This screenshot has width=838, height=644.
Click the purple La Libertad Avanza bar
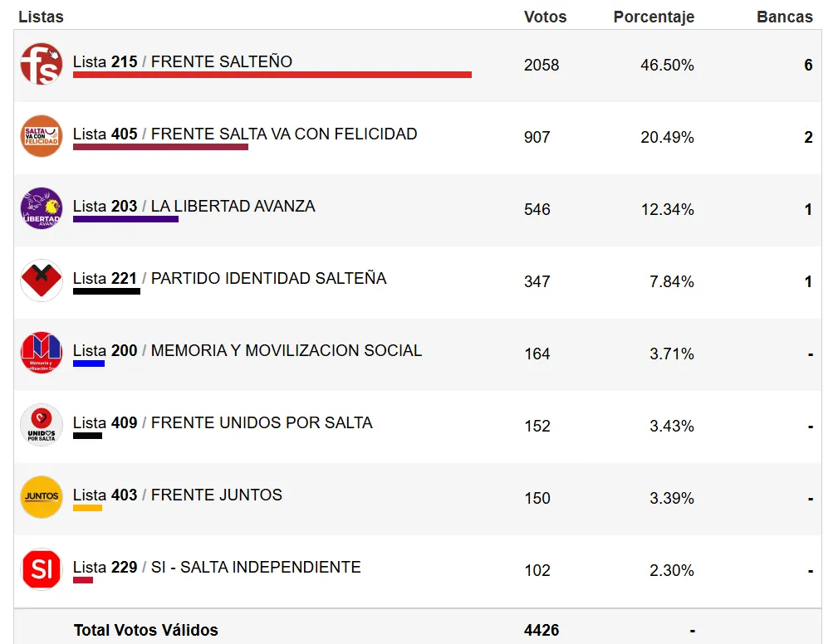point(125,219)
